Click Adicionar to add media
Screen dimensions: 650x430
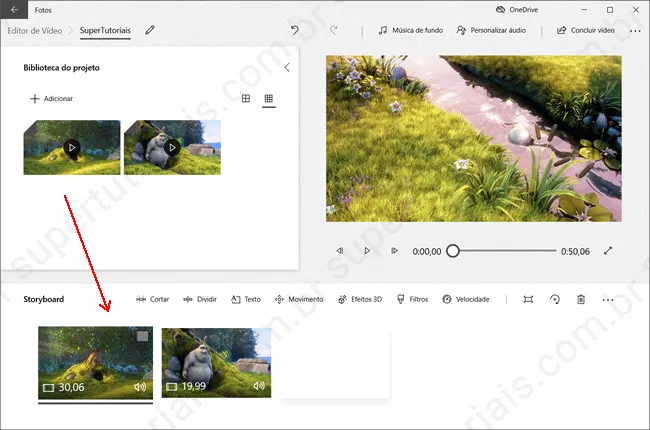tap(51, 98)
